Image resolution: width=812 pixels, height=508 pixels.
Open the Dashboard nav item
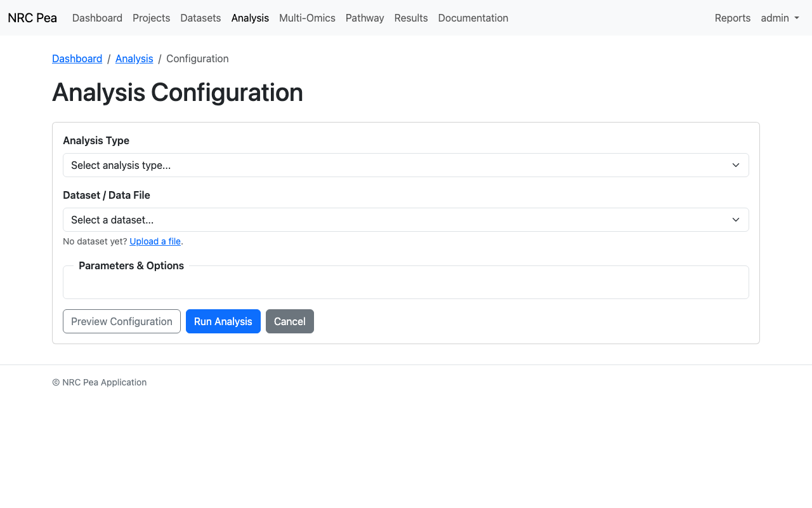(97, 18)
